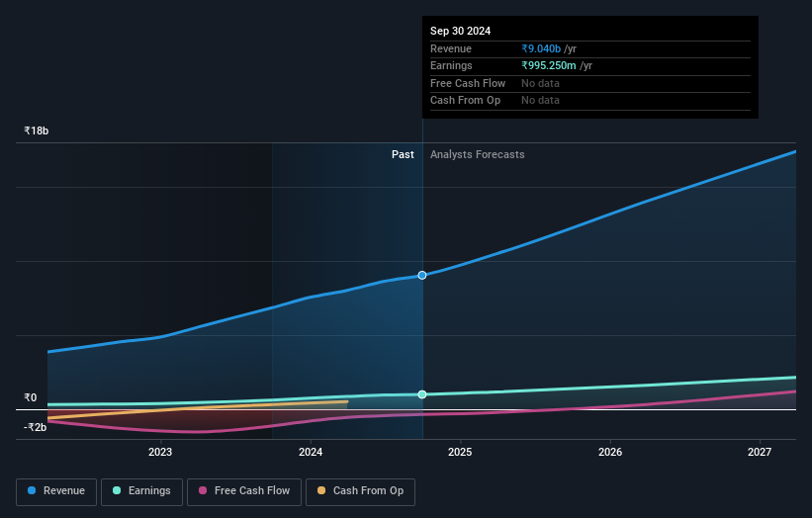Click the 2024 x-axis label
The width and height of the screenshot is (812, 518).
tap(311, 452)
